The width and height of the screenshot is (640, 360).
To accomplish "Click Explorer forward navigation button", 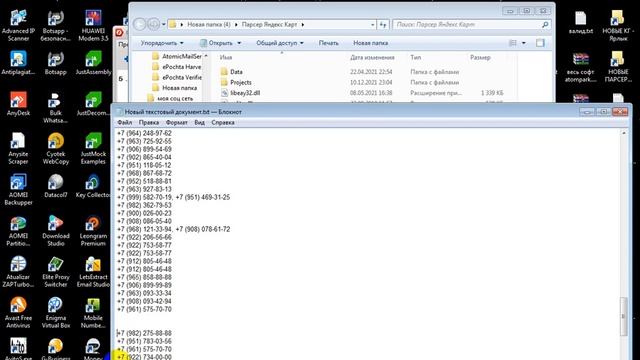I will 153,24.
